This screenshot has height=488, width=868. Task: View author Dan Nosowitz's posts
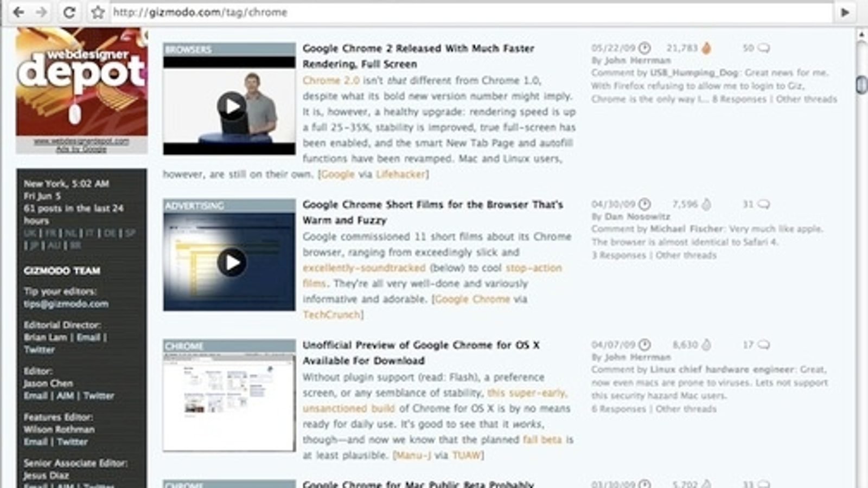(637, 216)
